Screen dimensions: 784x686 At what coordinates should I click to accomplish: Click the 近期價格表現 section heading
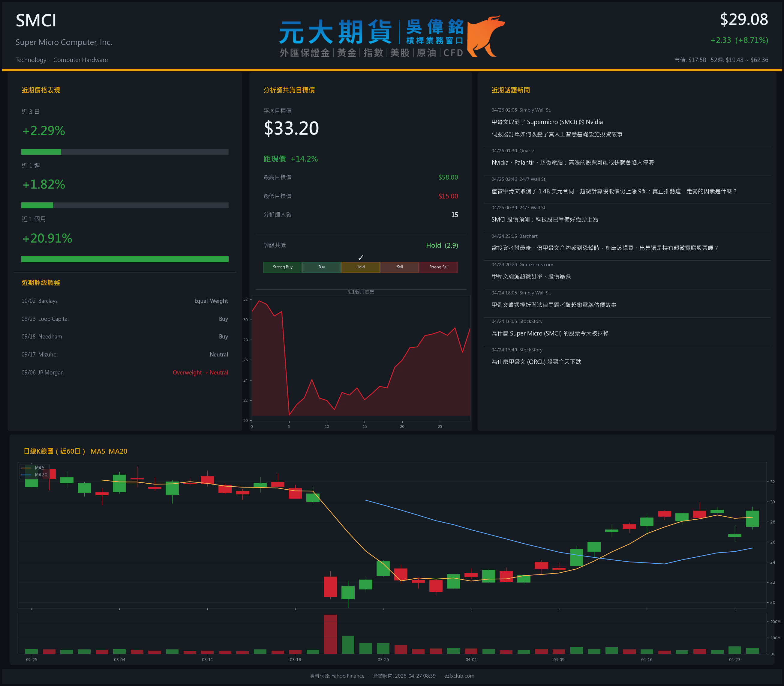(x=41, y=90)
